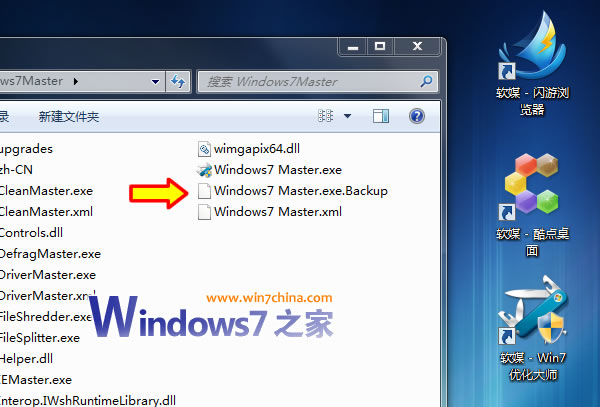The height and width of the screenshot is (407, 600).
Task: Select the wimgapix64.dll file icon
Action: pyautogui.click(x=204, y=149)
